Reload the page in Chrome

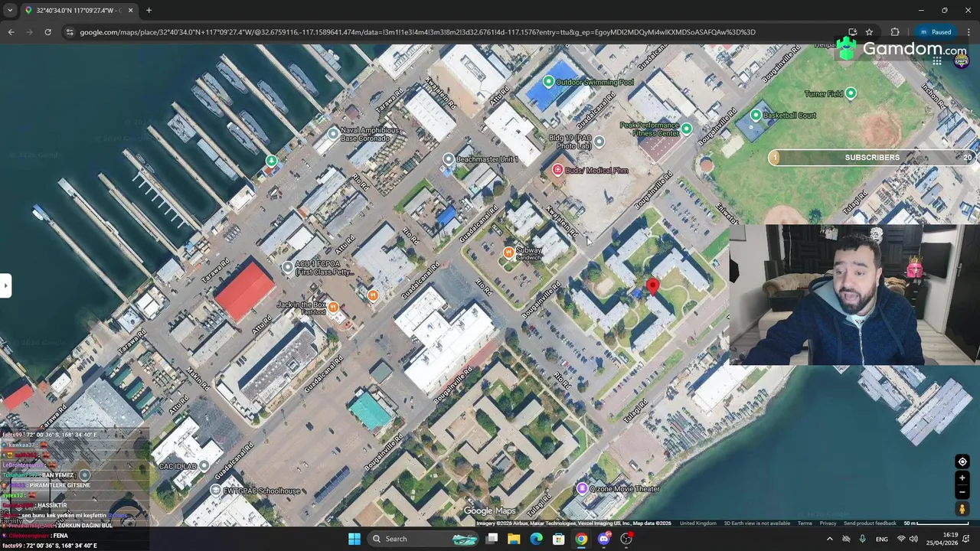[x=47, y=32]
